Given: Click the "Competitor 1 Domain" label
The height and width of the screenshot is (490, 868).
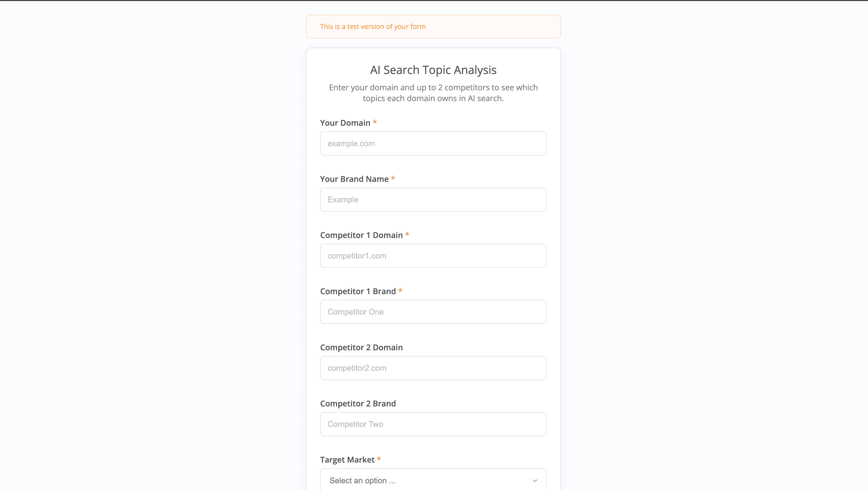Looking at the screenshot, I should click(361, 235).
